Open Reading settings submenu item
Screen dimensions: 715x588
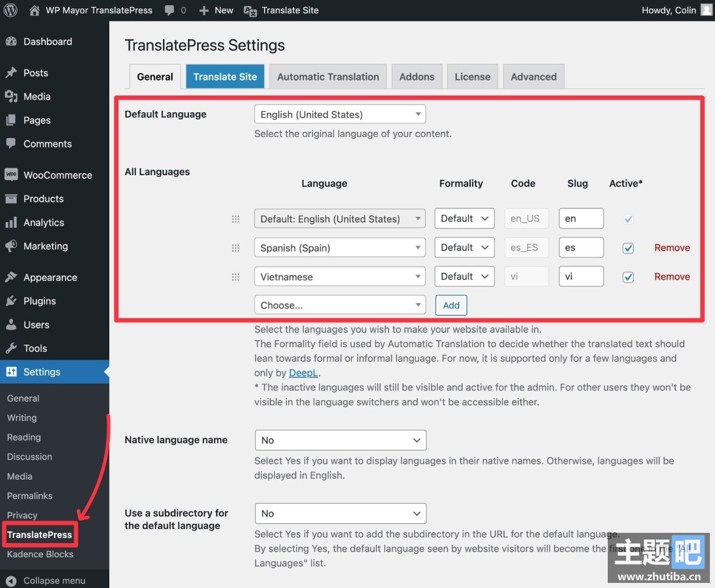24,437
